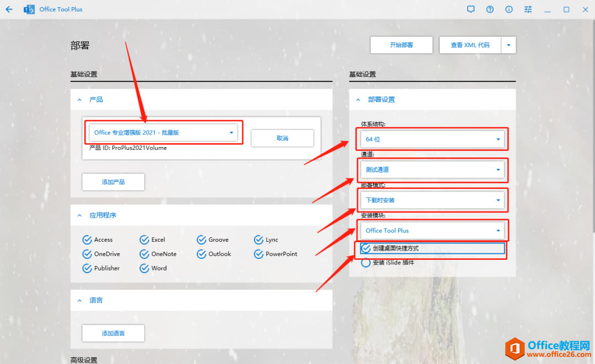The width and height of the screenshot is (595, 364).
Task: Open the feedback chat bubble icon
Action: pyautogui.click(x=470, y=9)
